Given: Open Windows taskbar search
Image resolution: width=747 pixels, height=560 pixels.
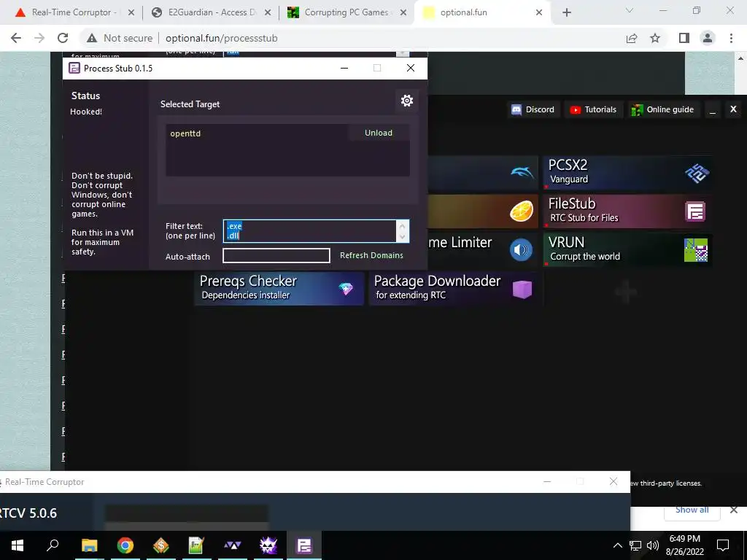Looking at the screenshot, I should [x=53, y=545].
